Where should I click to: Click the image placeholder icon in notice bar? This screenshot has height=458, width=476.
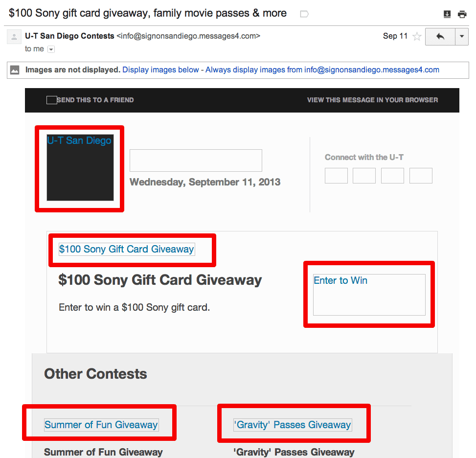(15, 70)
